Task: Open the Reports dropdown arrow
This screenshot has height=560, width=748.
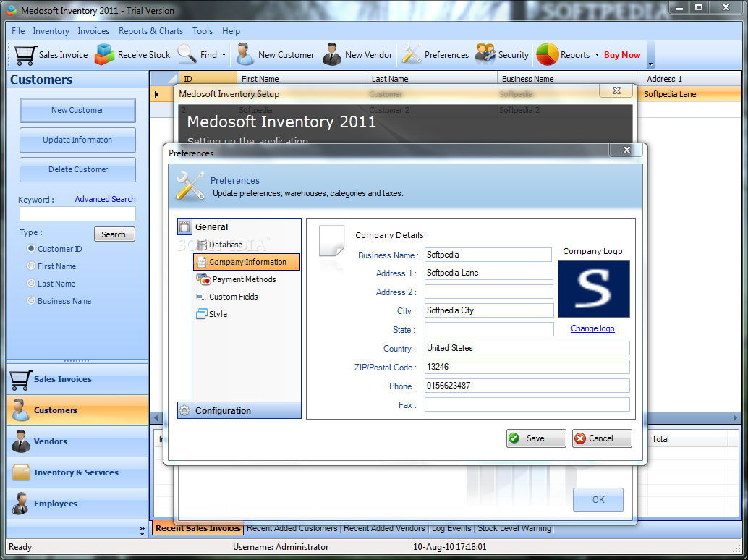Action: 597,55
